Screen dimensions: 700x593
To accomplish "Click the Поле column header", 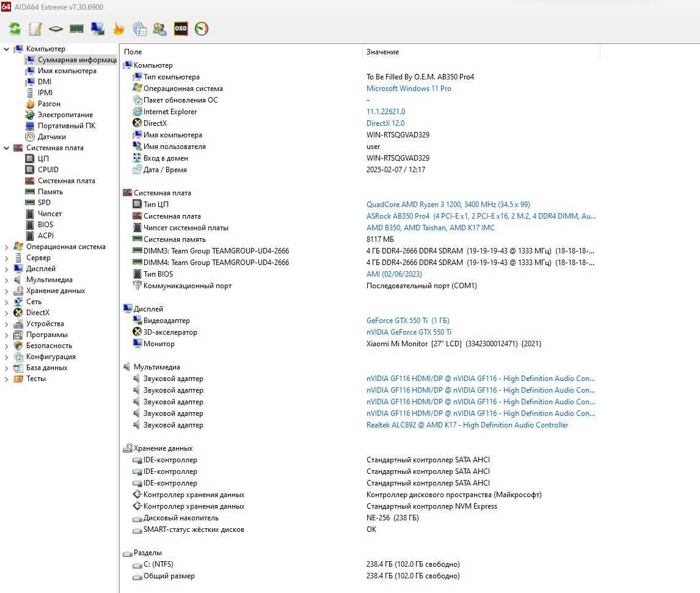I will (x=241, y=52).
